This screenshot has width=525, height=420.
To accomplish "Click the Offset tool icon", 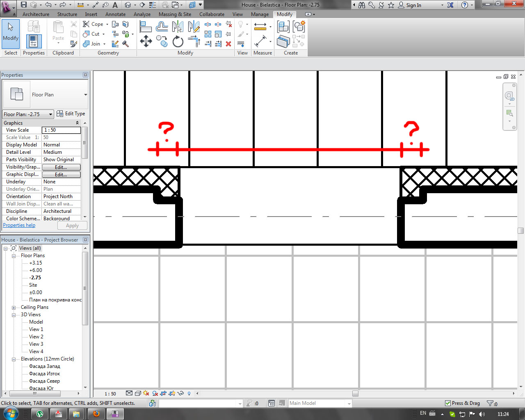I will [162, 27].
